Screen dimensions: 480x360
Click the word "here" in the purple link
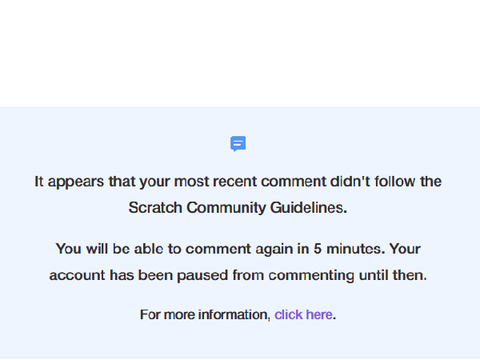pos(319,315)
